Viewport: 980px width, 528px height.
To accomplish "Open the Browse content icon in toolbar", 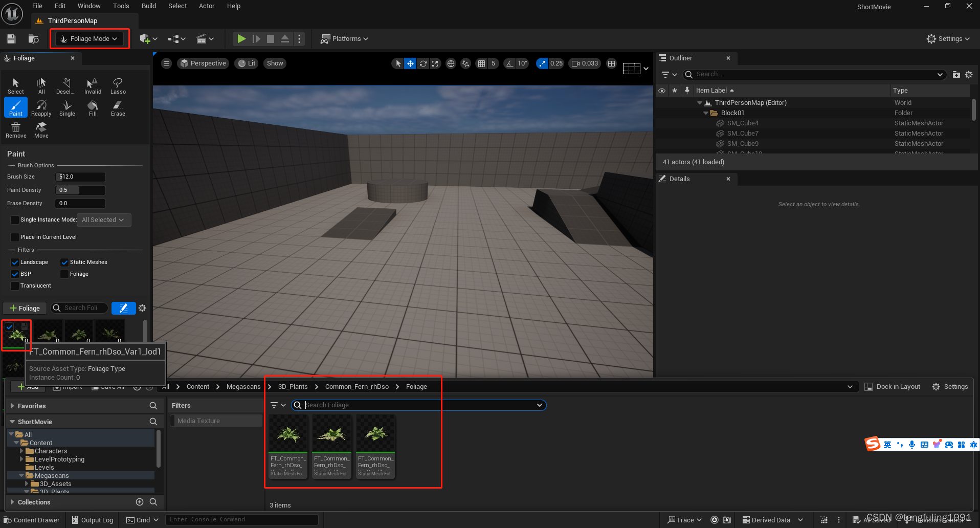I will [x=34, y=39].
